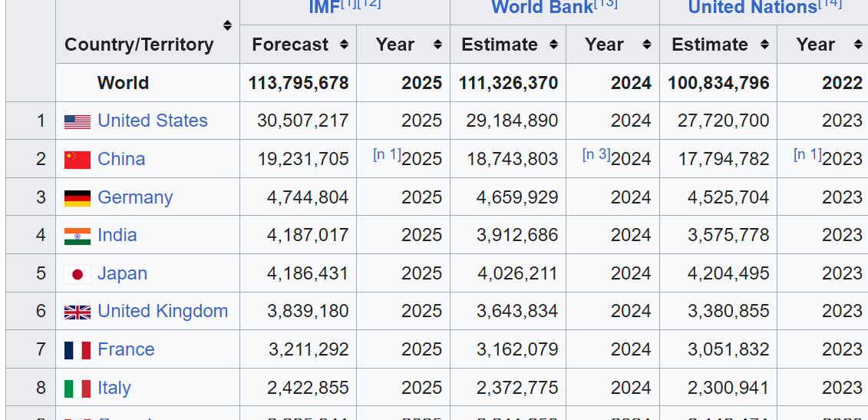Click the India flag icon
Viewport: 868px width, 420px height.
point(78,236)
